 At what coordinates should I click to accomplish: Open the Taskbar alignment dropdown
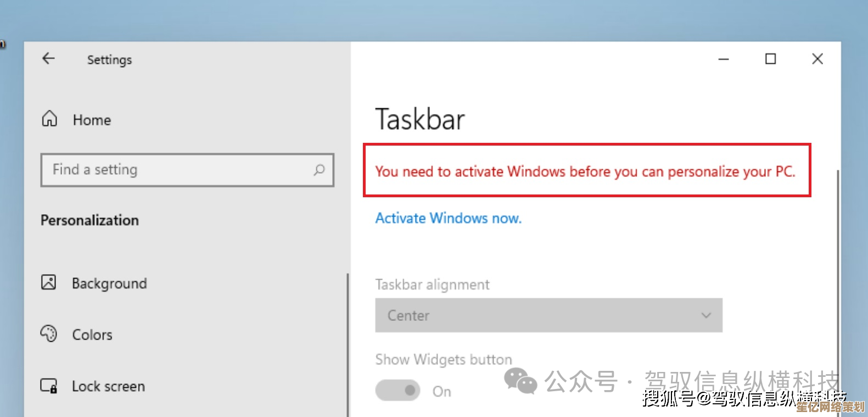point(548,315)
